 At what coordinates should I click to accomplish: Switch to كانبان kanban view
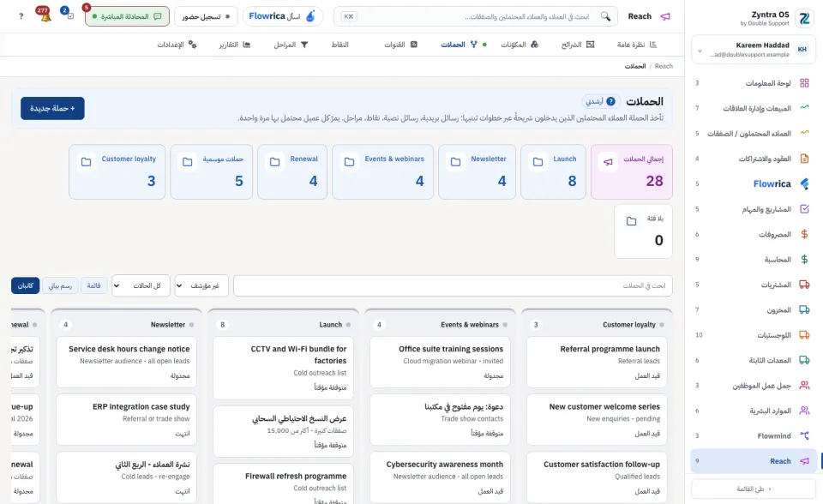25,285
